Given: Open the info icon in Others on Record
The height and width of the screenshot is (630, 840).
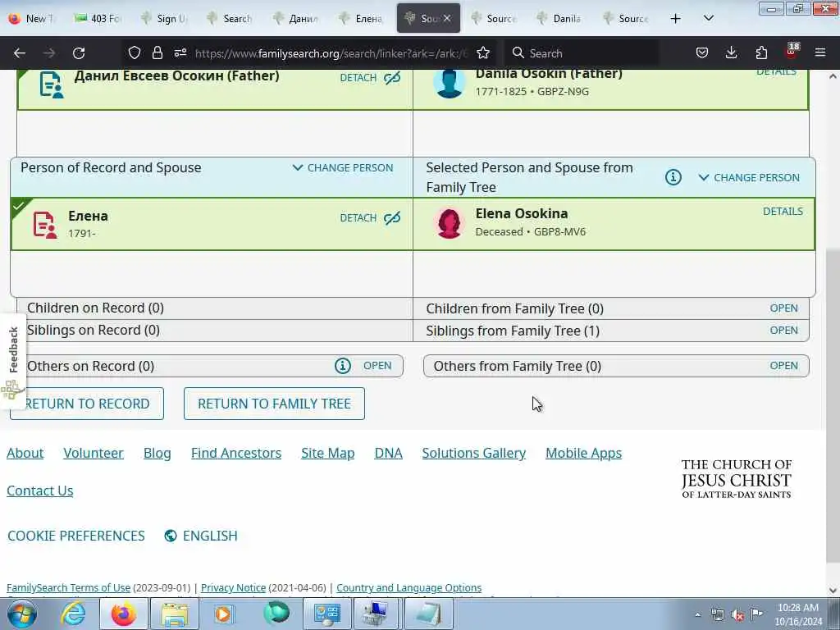Looking at the screenshot, I should pos(343,366).
